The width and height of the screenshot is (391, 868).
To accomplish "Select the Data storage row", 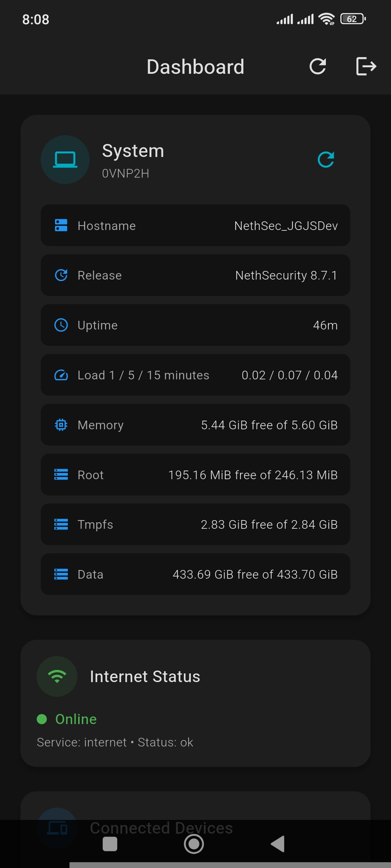I will click(195, 574).
